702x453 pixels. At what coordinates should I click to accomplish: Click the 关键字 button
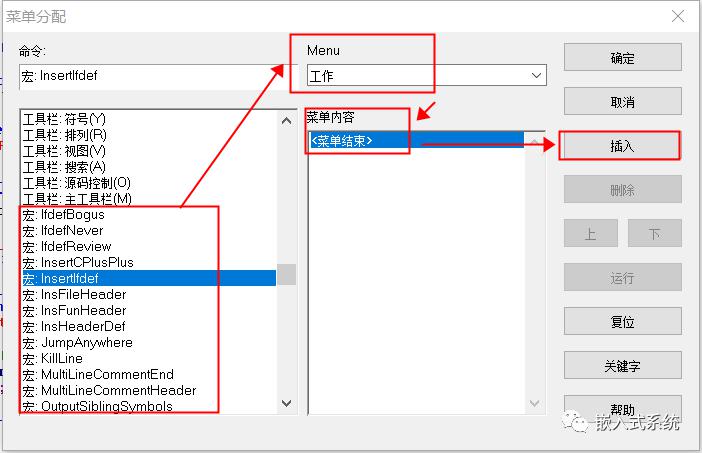pos(622,365)
